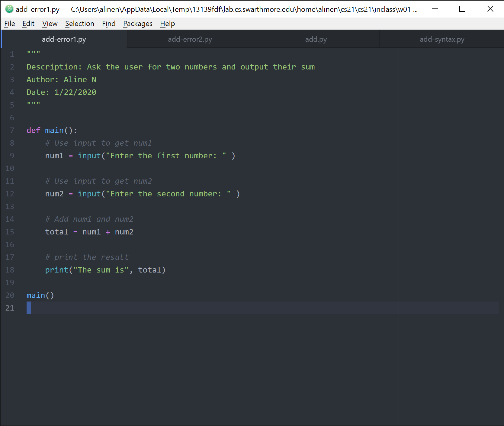Click the '# Add num1 and num2' comment

coord(89,219)
